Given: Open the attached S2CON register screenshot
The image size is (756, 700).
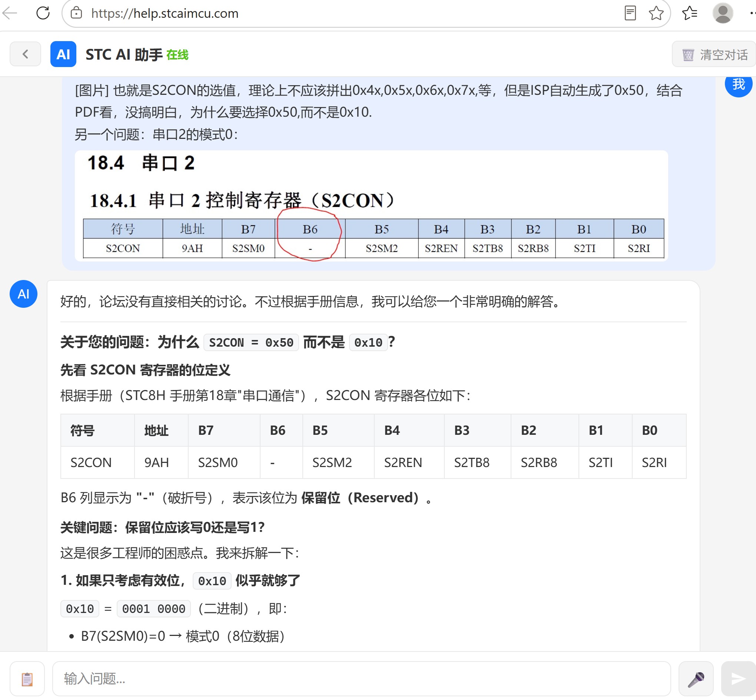Looking at the screenshot, I should pyautogui.click(x=371, y=206).
